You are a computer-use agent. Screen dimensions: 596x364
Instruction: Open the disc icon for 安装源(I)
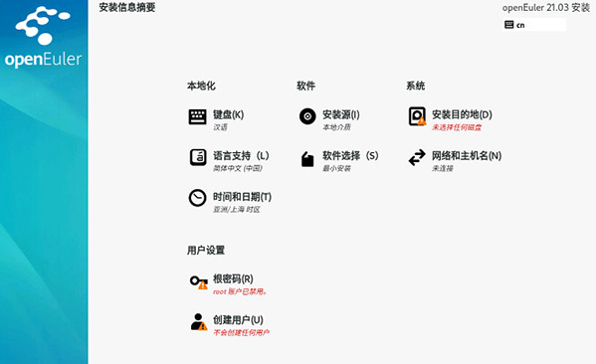307,116
